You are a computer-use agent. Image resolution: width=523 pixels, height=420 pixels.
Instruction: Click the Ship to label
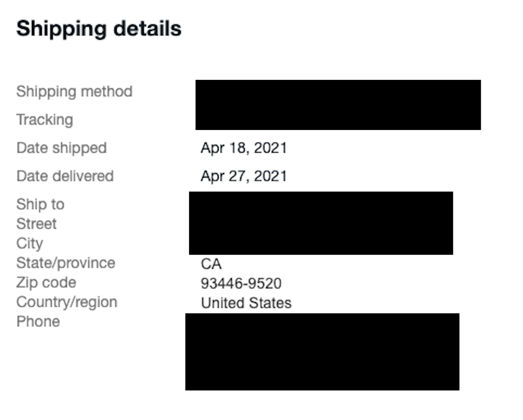40,204
